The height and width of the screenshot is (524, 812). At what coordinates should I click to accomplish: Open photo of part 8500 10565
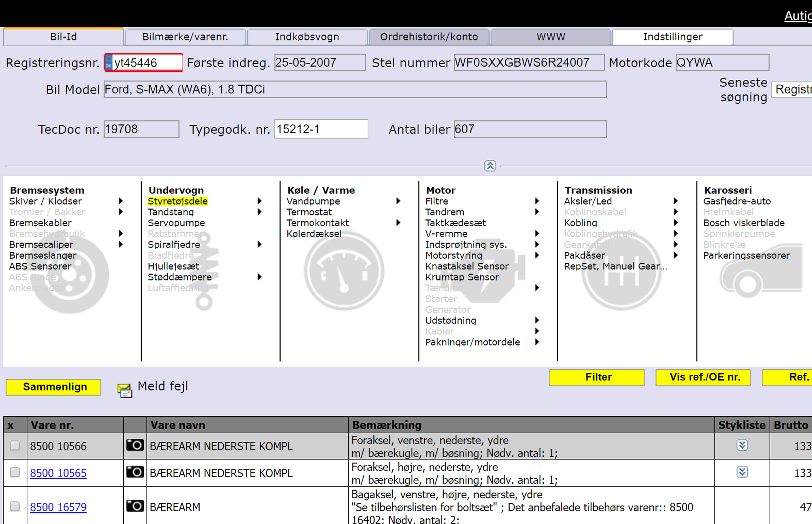(x=135, y=472)
